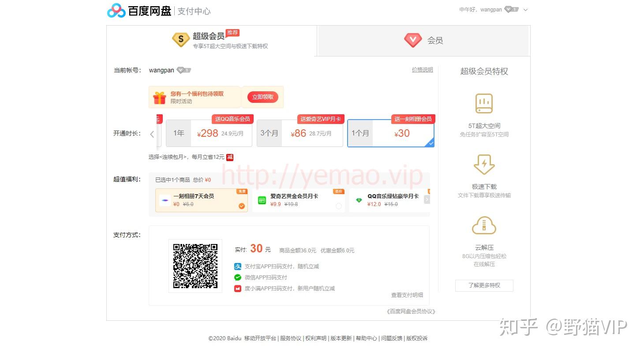Click the cloud decompress icon
The width and height of the screenshot is (644, 353).
(x=484, y=226)
